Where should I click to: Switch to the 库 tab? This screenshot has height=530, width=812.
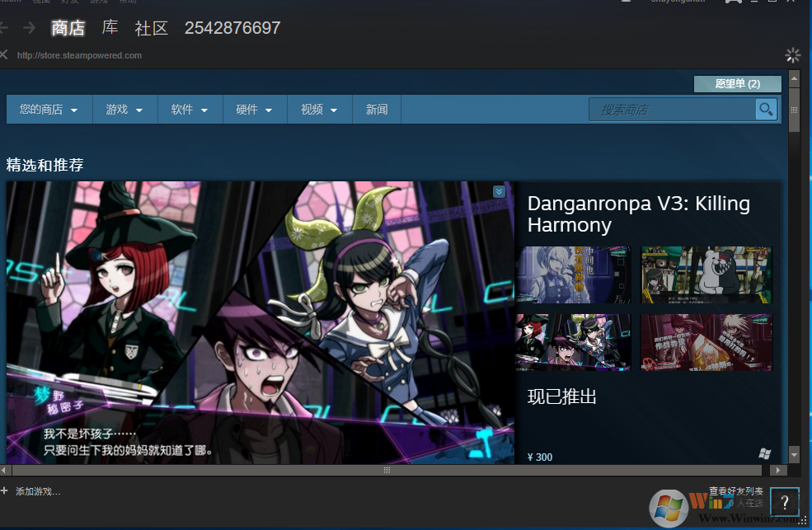pyautogui.click(x=110, y=27)
